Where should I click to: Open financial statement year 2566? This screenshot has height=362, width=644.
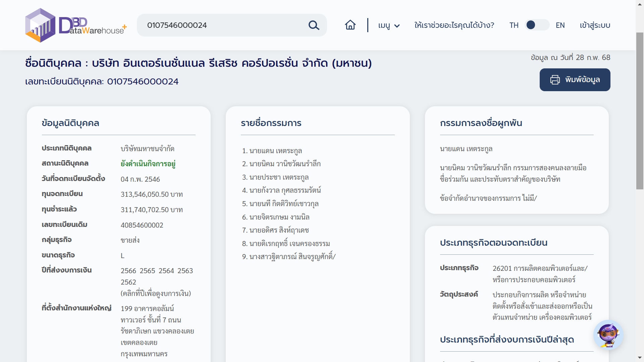(x=128, y=271)
